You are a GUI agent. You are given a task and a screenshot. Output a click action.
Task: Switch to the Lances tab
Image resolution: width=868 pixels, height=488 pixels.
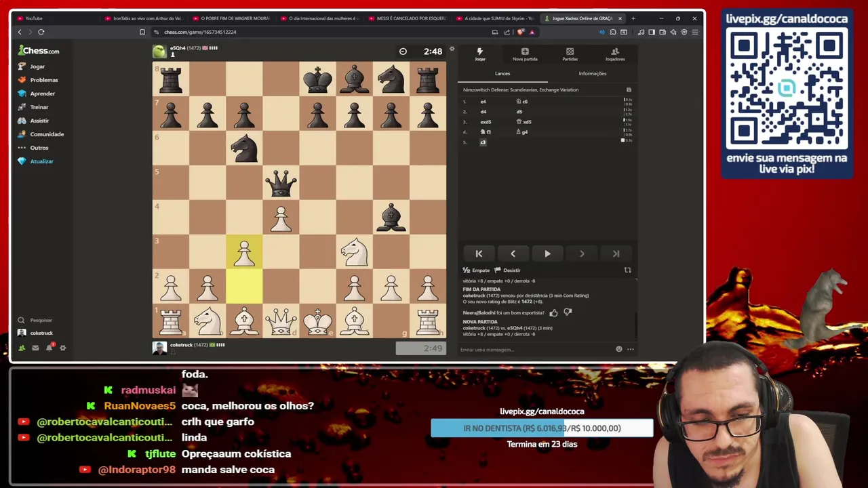(x=502, y=73)
